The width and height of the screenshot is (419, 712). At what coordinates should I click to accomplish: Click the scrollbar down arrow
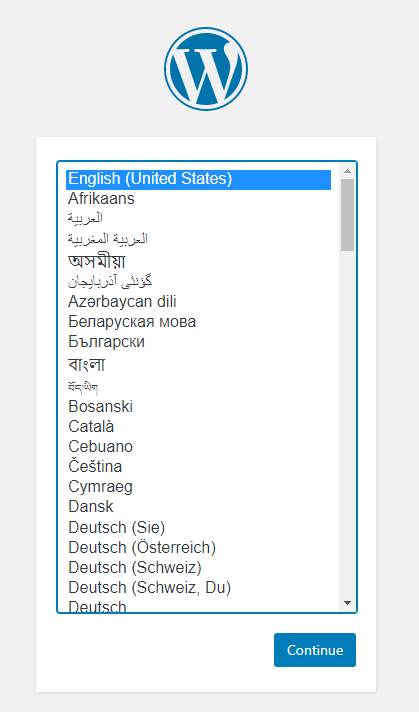348,603
